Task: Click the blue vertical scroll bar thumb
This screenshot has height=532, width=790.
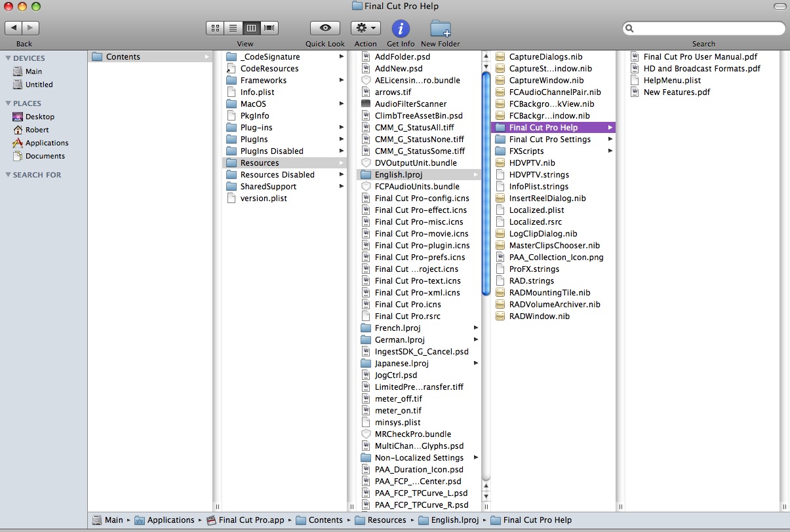Action: 486,183
